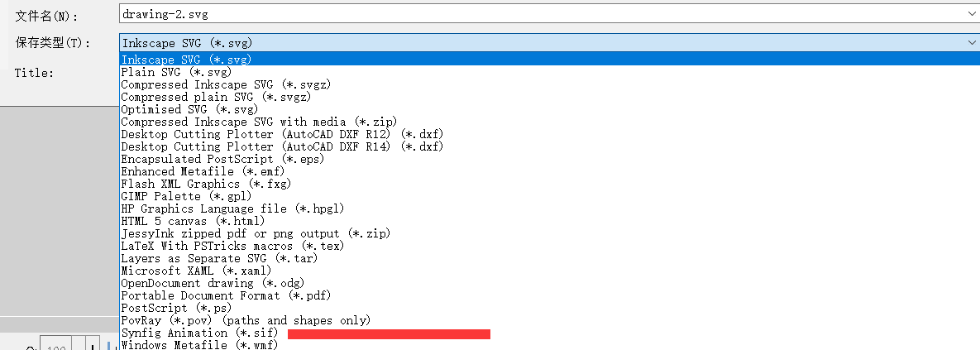Screen dimensions: 980x350
Task: Collapse the save type dropdown arrow
Action: click(970, 43)
